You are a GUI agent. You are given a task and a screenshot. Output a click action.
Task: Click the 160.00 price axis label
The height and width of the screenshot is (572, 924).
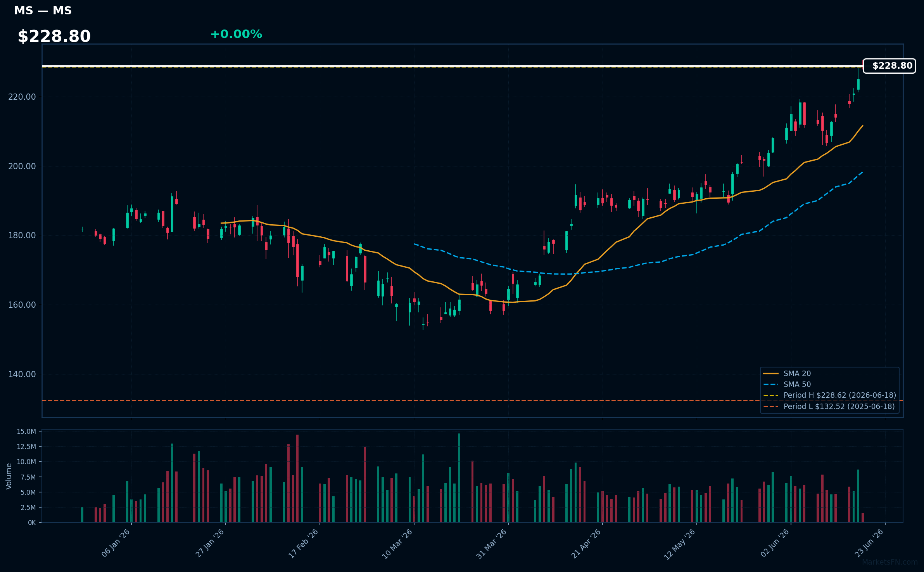coord(22,305)
